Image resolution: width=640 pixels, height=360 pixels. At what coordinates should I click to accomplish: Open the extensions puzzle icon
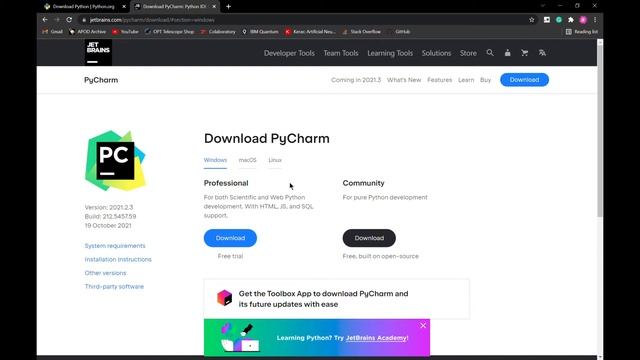pos(571,20)
